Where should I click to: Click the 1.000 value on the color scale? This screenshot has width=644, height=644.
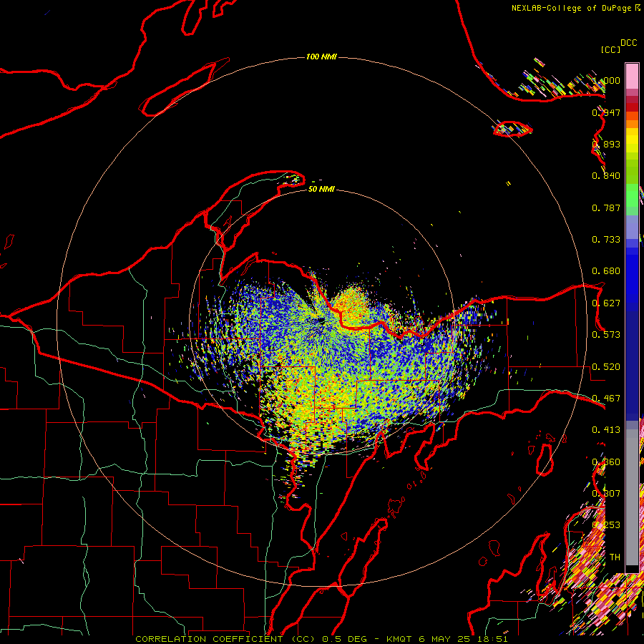pyautogui.click(x=606, y=80)
